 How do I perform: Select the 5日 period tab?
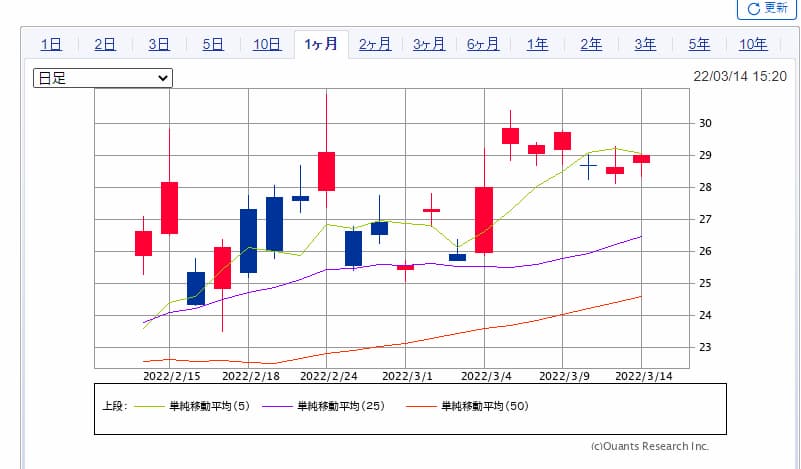click(x=213, y=44)
